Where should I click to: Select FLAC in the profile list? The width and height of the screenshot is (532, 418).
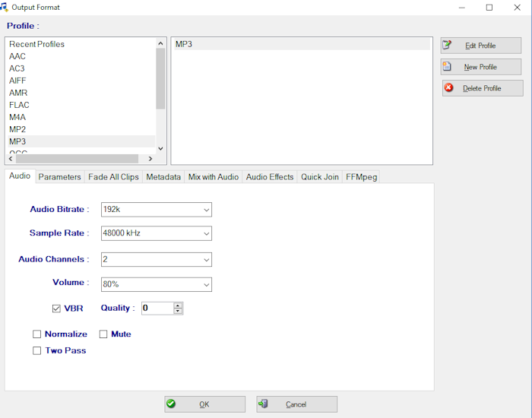point(19,105)
